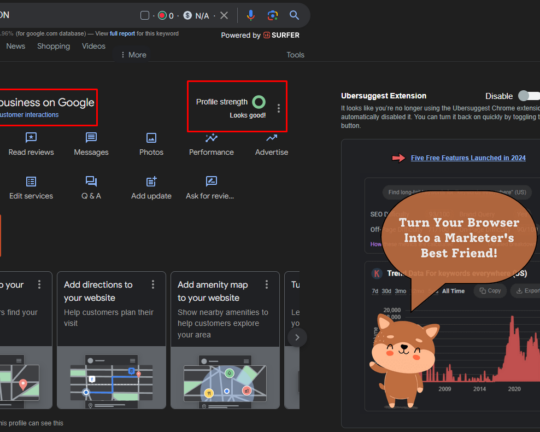540x432 pixels.
Task: Expand the More search options menu
Action: 133,55
